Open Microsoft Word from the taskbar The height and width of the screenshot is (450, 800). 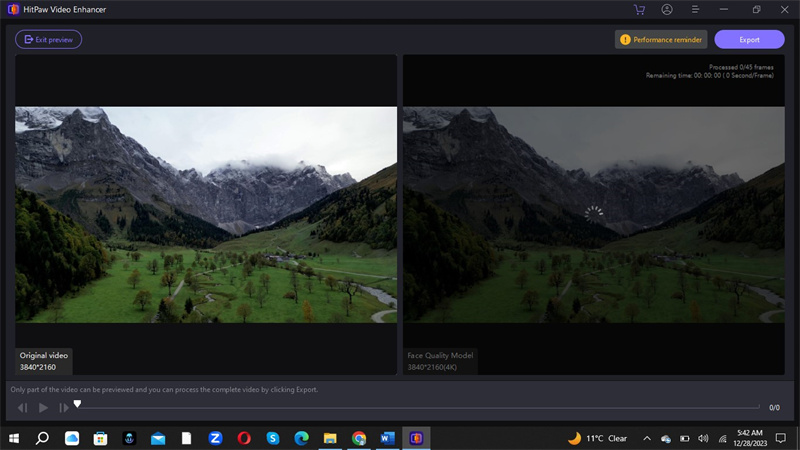coord(388,438)
